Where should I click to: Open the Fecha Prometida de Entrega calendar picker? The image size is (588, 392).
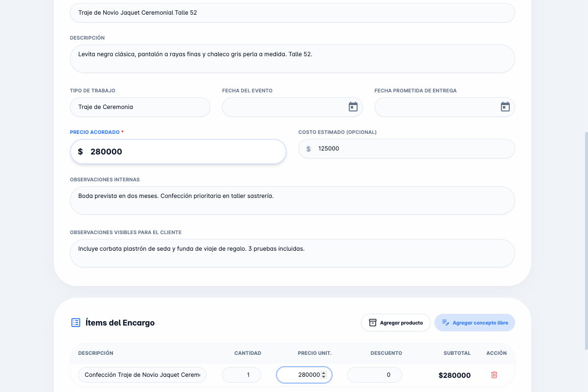coord(505,107)
